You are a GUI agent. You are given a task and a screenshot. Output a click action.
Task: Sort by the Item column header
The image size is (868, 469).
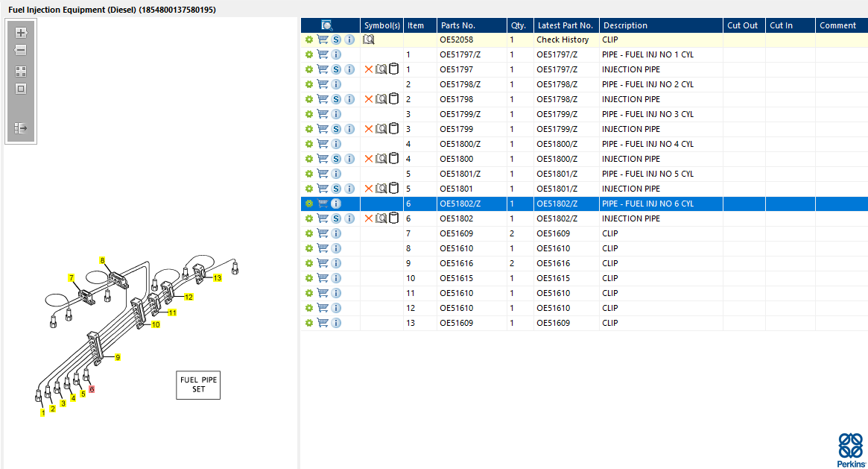(420, 25)
